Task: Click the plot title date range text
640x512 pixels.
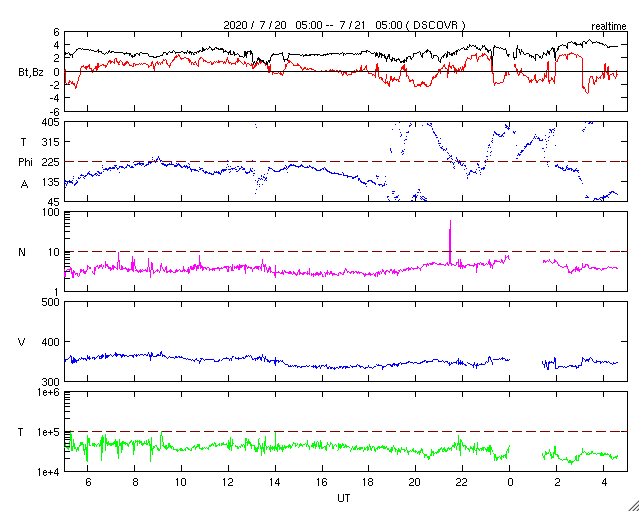Action: pyautogui.click(x=344, y=25)
